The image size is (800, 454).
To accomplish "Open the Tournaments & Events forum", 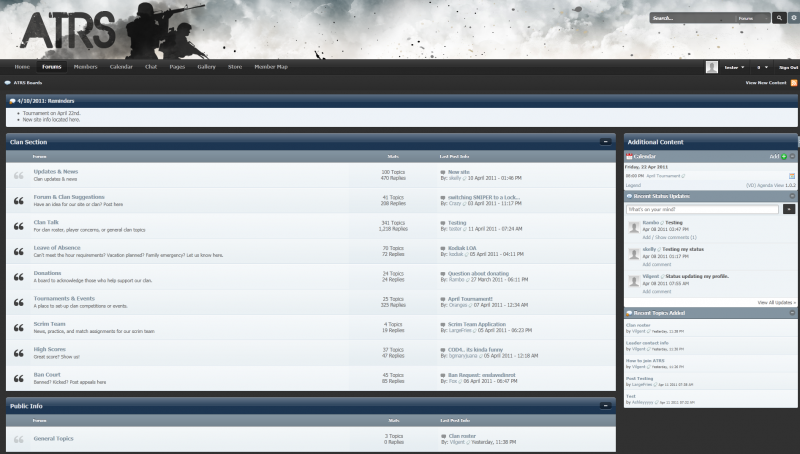I will pyautogui.click(x=64, y=298).
